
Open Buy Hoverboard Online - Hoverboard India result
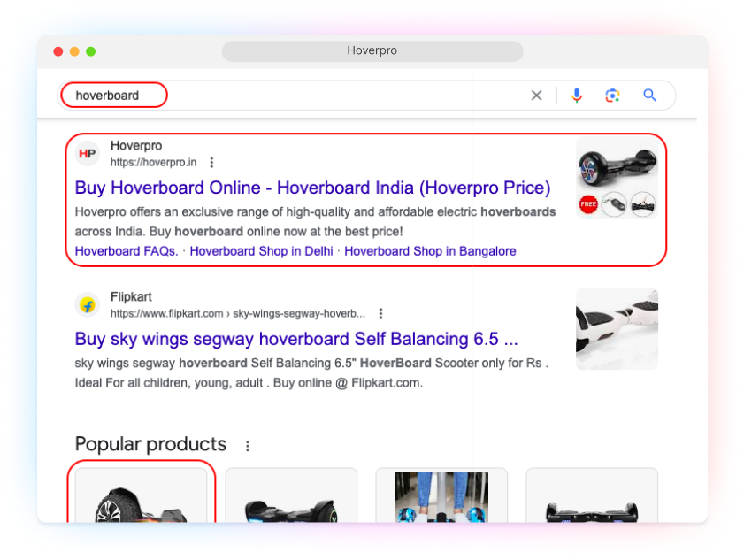point(312,188)
